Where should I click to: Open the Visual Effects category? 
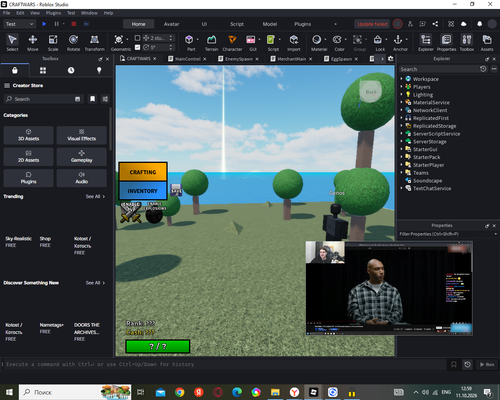tap(82, 135)
